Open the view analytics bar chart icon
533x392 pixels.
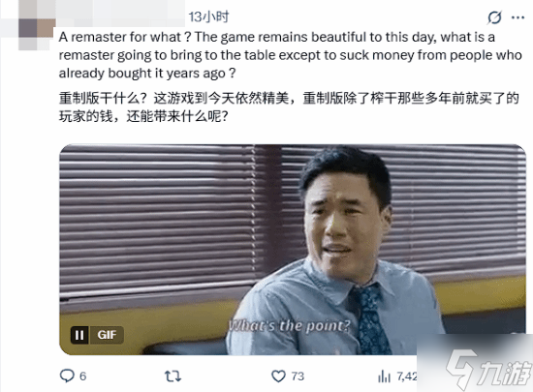pos(384,377)
